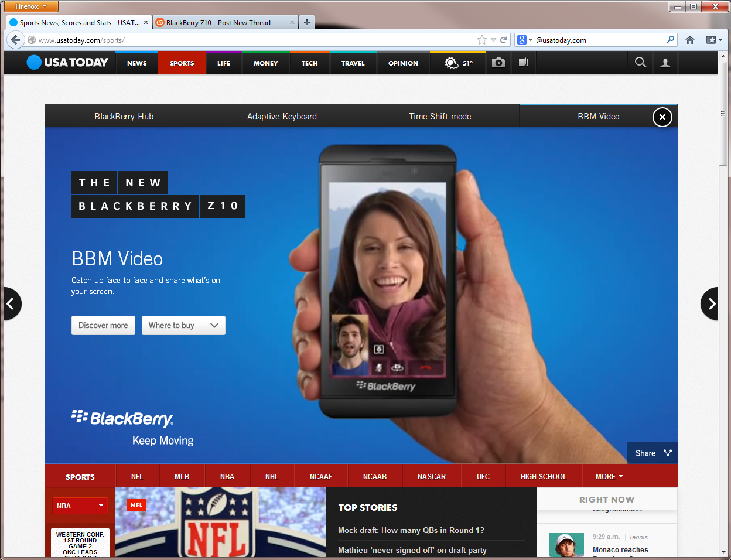
Task: Open the MONEY section
Action: [266, 63]
